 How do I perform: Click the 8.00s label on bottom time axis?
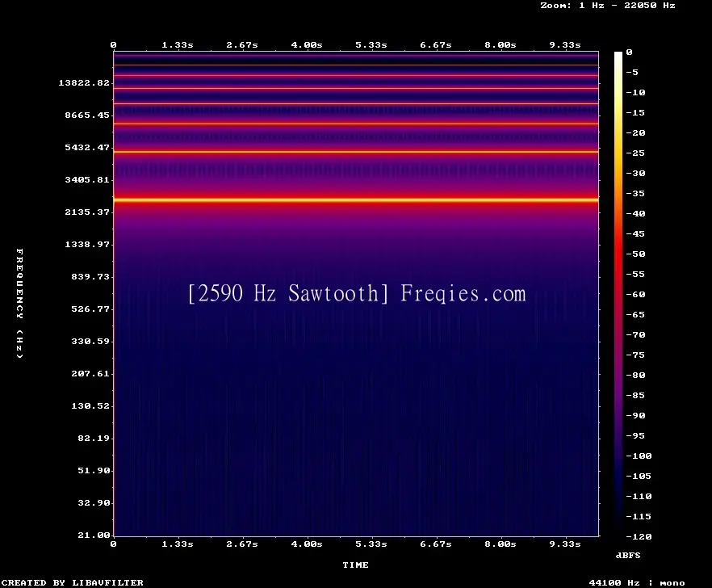point(500,544)
